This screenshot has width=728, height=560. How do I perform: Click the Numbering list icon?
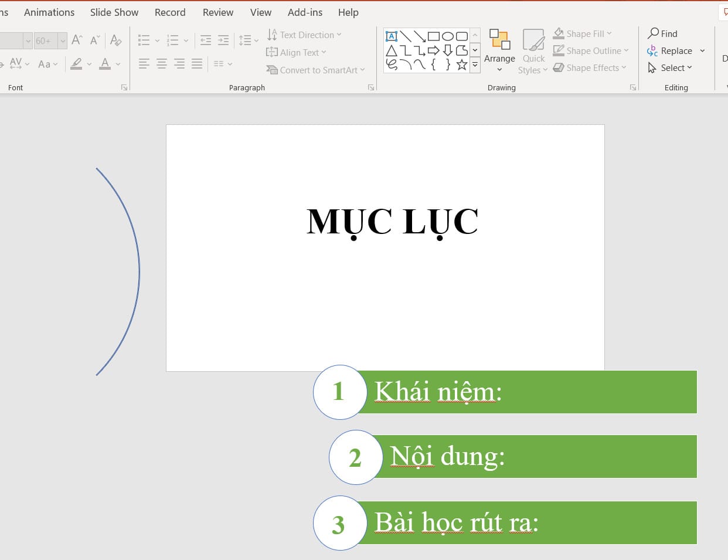[173, 40]
